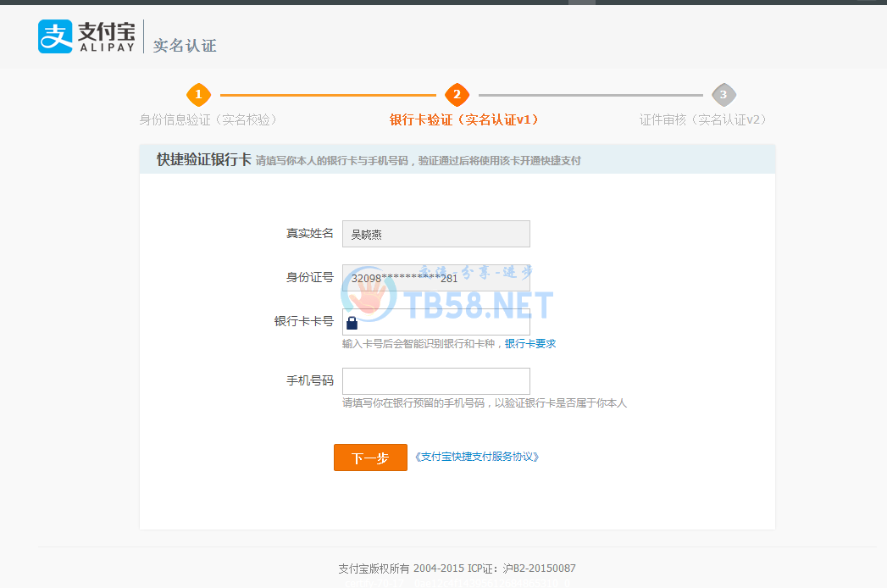Viewport: 887px width, 588px height.
Task: Select the 银行卡验证（实名认证v1）step label
Action: [463, 119]
